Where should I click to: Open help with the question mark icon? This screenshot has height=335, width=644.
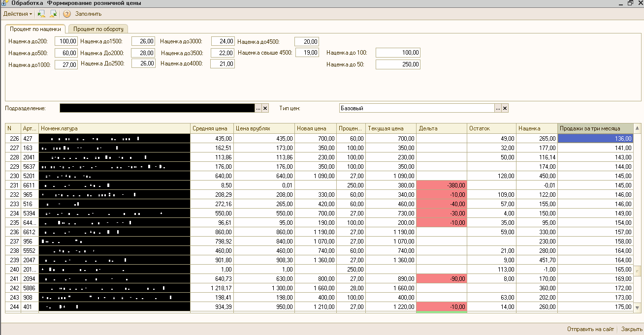pos(67,14)
